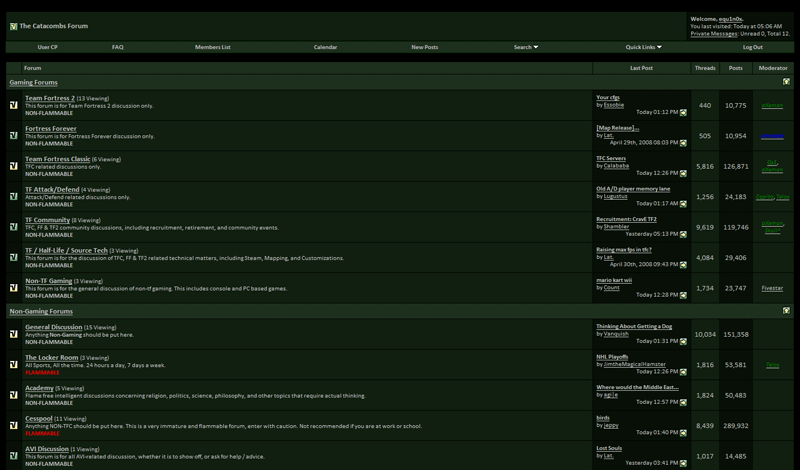The height and width of the screenshot is (470, 800).
Task: Open the General Discussion forum
Action: pyautogui.click(x=54, y=327)
